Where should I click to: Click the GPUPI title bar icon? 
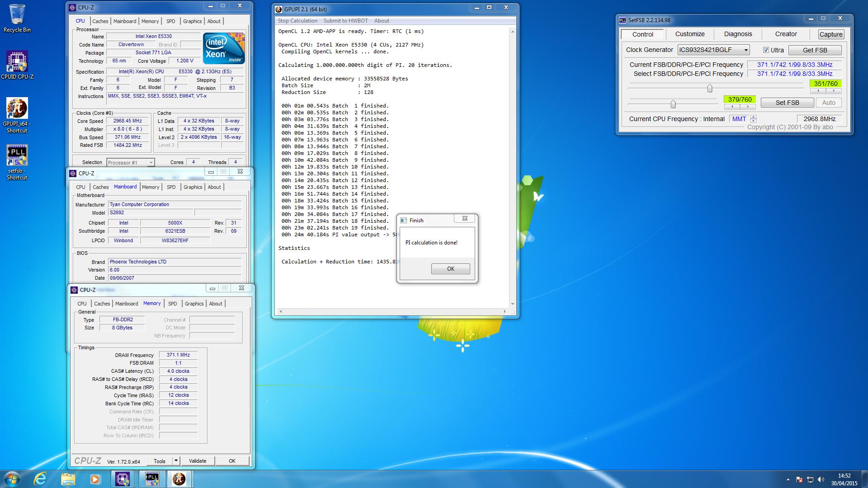tap(278, 9)
